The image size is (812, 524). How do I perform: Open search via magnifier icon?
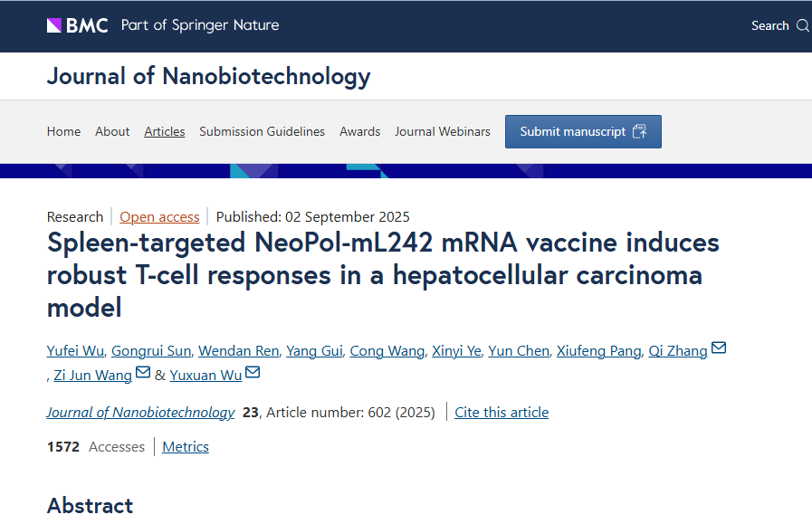coord(802,25)
